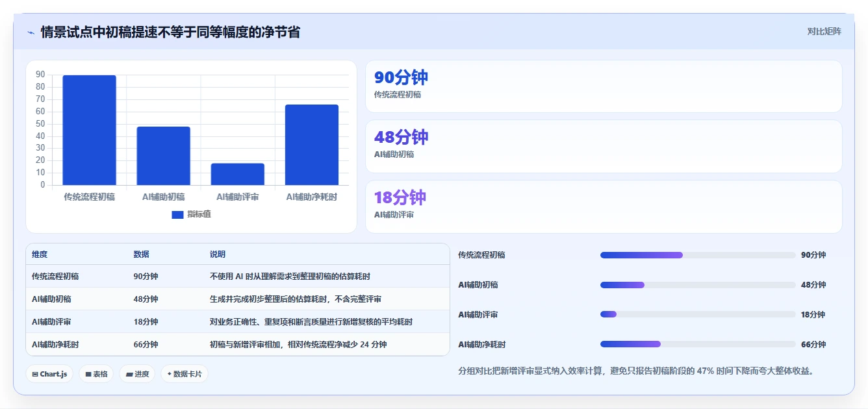Click table cell AI辅助初稿 in 维度 column
868x409 pixels.
(51, 299)
